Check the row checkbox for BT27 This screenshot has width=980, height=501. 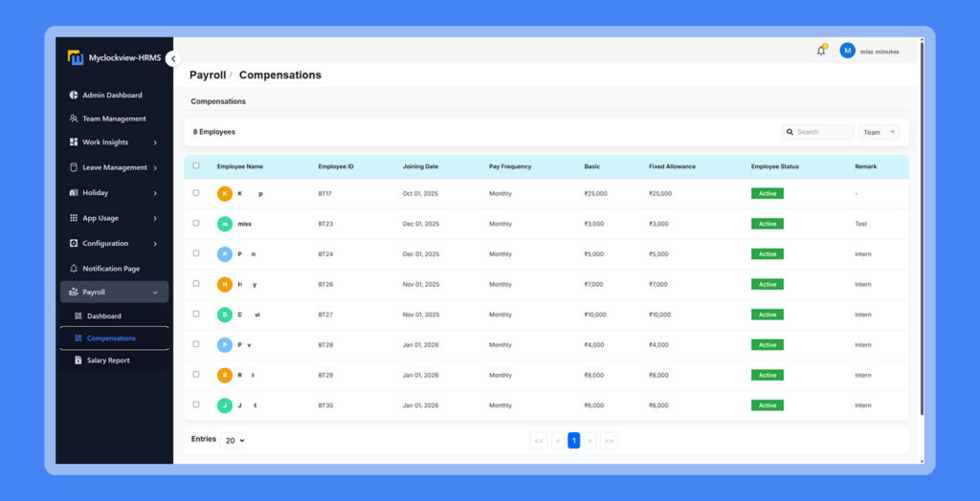(x=196, y=314)
